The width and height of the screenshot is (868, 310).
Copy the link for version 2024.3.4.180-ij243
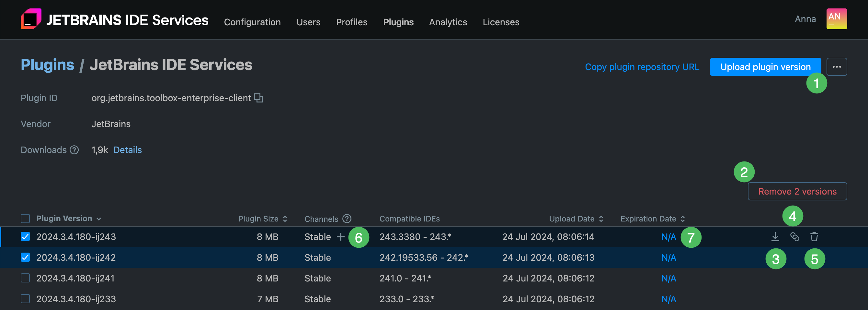(795, 237)
